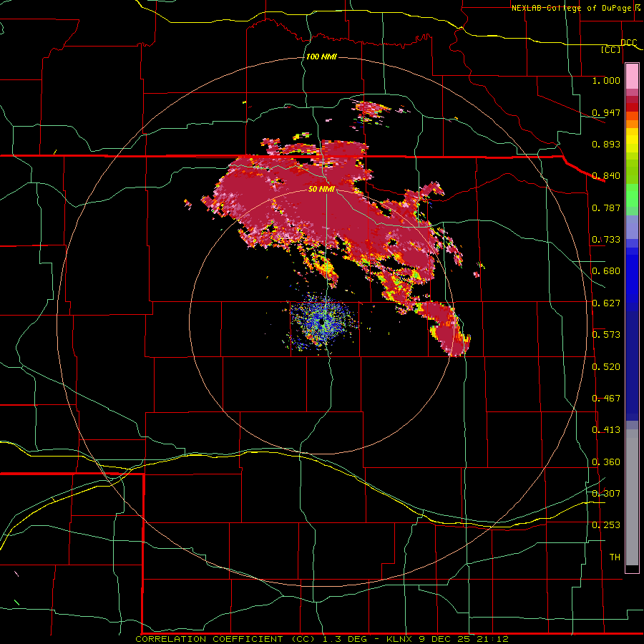Image resolution: width=644 pixels, height=644 pixels.
Task: Click "(CC)" in the bottom caption
Action: click(303, 639)
